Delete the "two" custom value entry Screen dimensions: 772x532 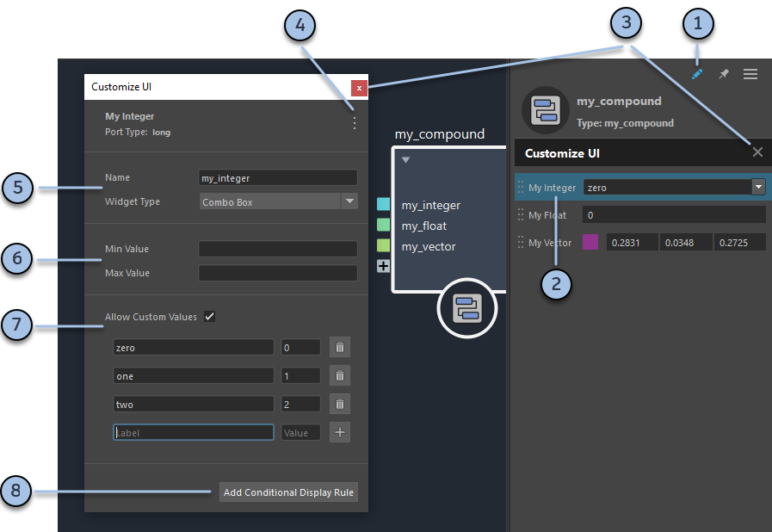click(x=339, y=404)
